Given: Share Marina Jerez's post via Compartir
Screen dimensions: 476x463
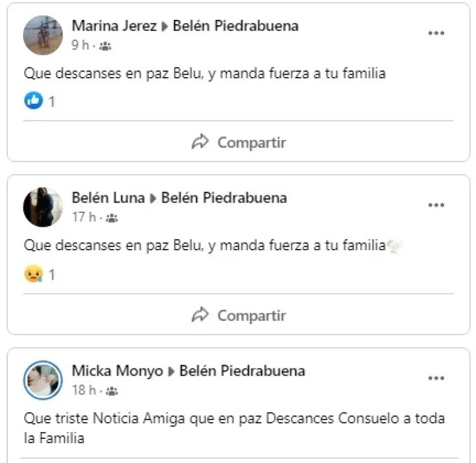Looking at the screenshot, I should click(x=239, y=143).
